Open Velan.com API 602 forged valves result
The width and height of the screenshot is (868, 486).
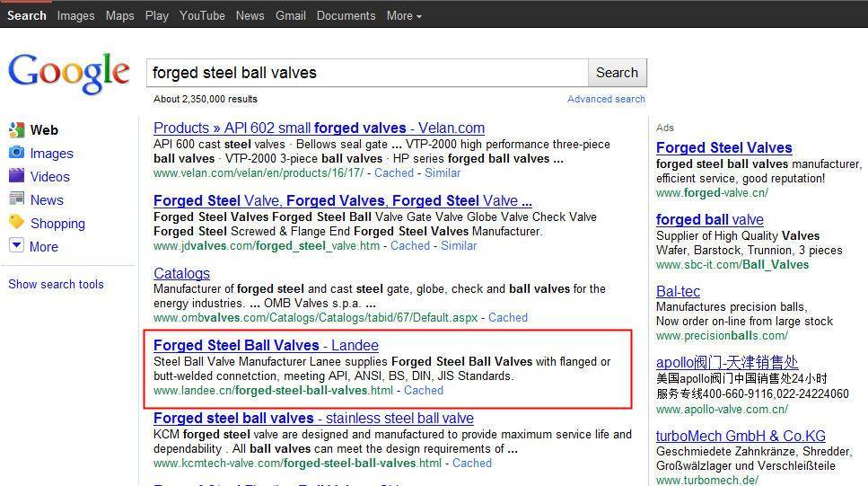click(319, 128)
